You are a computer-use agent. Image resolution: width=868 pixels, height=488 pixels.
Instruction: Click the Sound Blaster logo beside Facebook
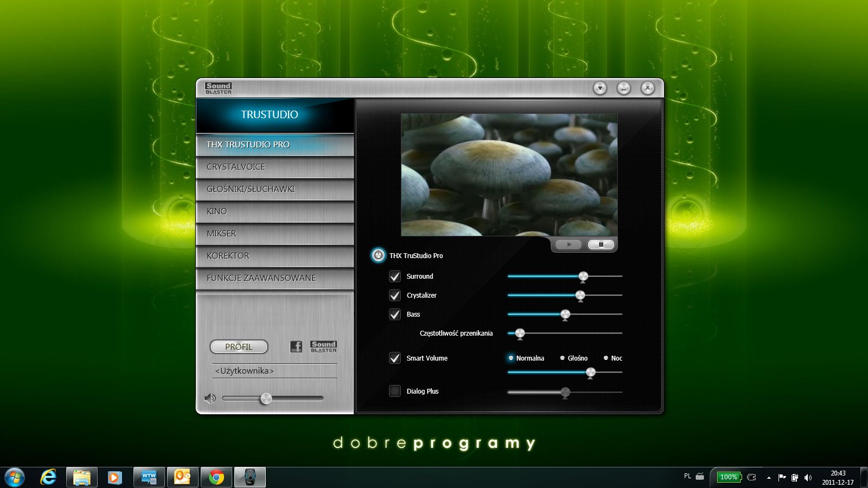323,346
